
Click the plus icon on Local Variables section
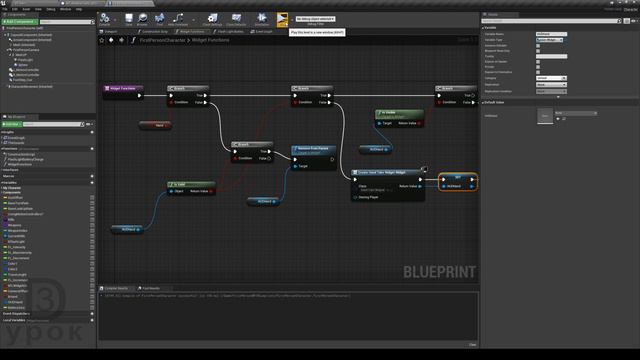pyautogui.click(x=92, y=320)
